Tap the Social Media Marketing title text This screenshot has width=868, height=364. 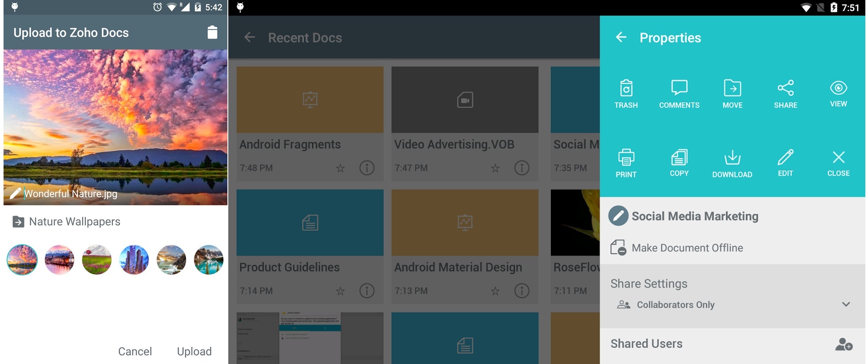pos(695,216)
